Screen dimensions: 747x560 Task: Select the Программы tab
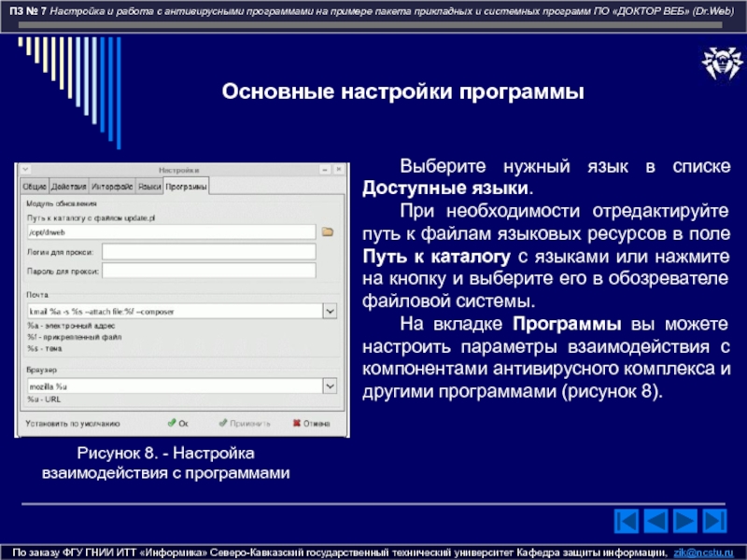pos(186,186)
